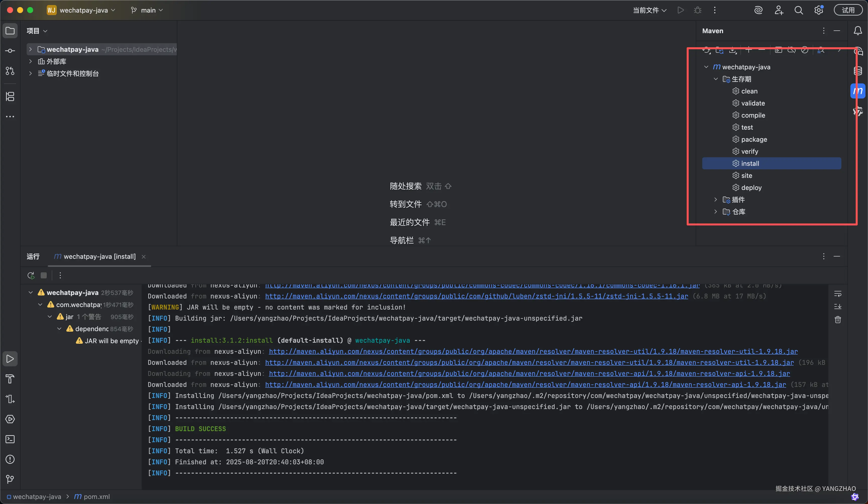
Task: Open IDE settings gear icon in title bar
Action: click(x=819, y=10)
